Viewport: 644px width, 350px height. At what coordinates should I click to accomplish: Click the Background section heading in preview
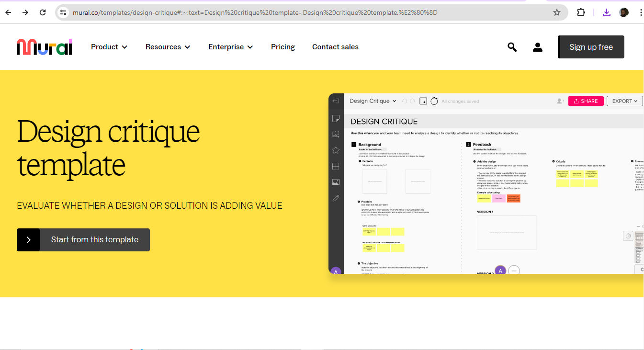click(x=370, y=145)
